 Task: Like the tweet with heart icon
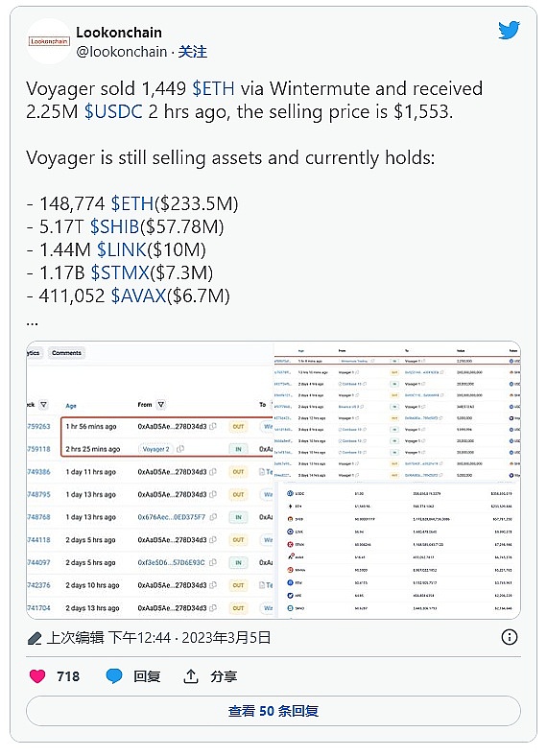[37, 676]
